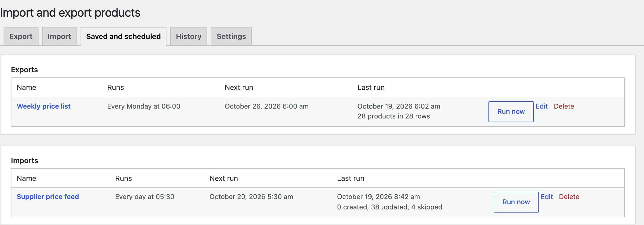Click Imports table 'Name' column header
The image size is (644, 225).
click(x=27, y=178)
